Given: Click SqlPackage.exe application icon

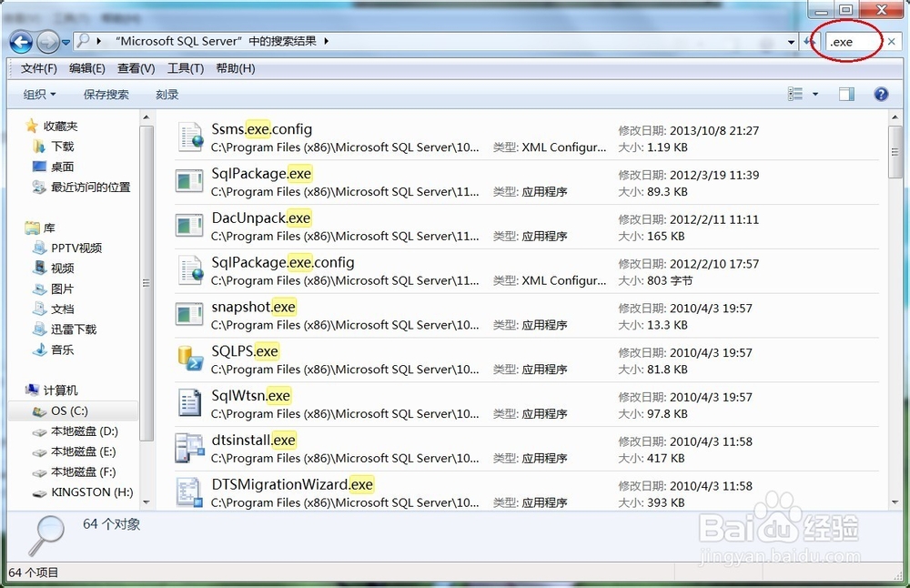Looking at the screenshot, I should (189, 181).
